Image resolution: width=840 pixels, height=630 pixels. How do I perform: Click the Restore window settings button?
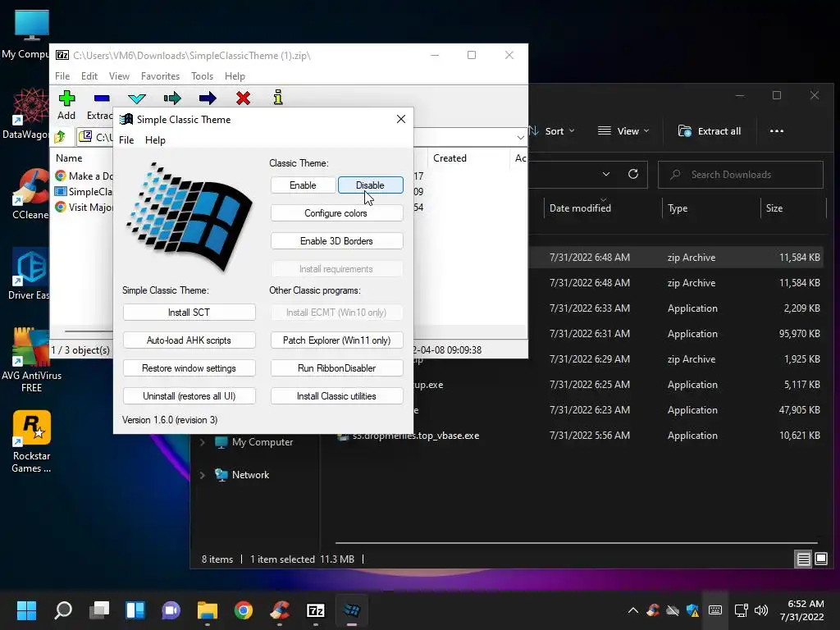(x=189, y=368)
